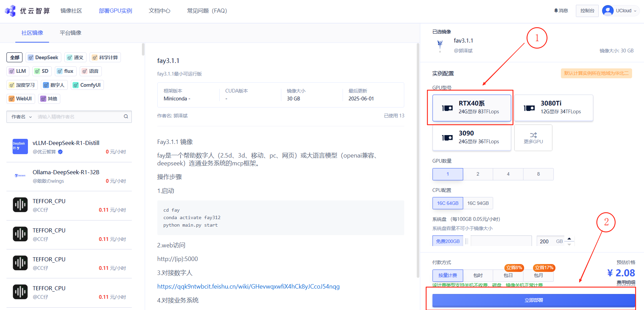Click the GPU card icon for 3090
Viewport: 644px width, 310px height.
(x=447, y=138)
